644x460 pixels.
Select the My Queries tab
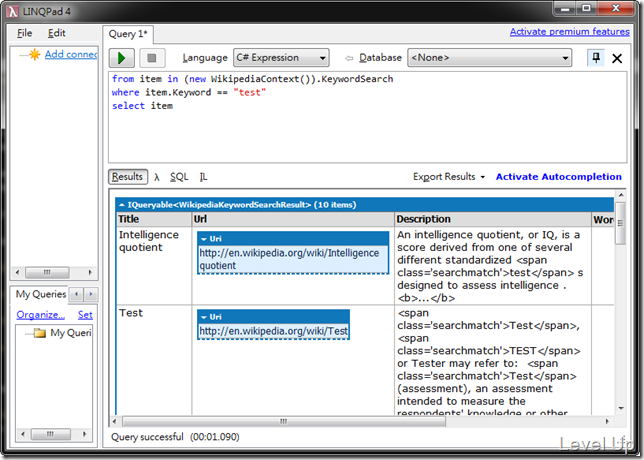pos(41,294)
